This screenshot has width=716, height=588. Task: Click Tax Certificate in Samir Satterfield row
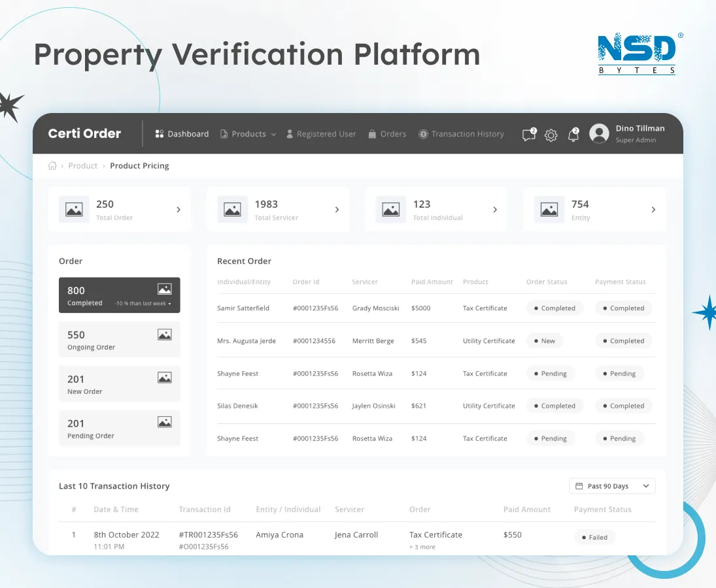pyautogui.click(x=485, y=308)
